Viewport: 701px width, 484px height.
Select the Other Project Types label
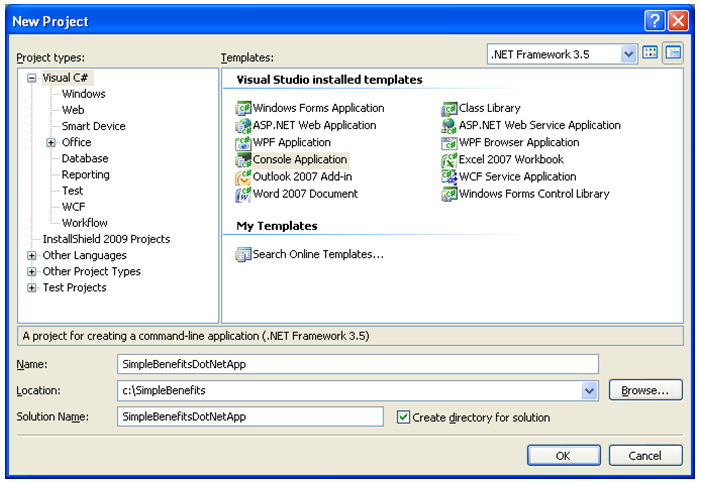(x=92, y=271)
